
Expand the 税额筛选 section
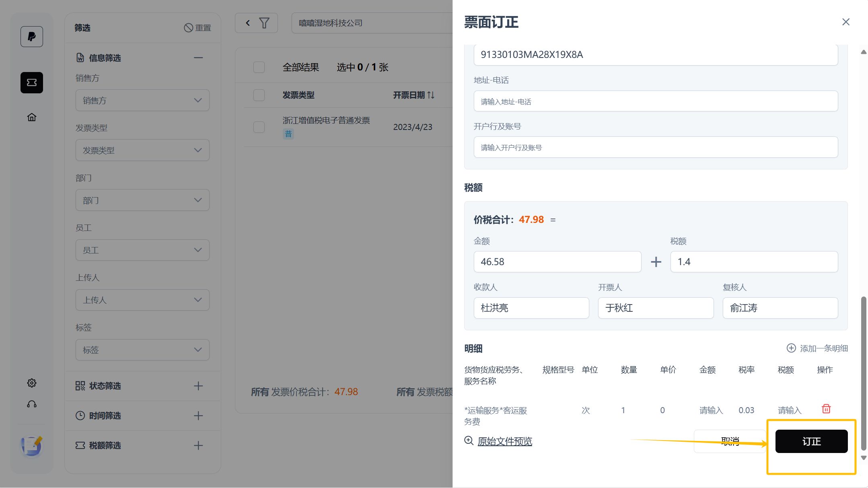(x=198, y=445)
